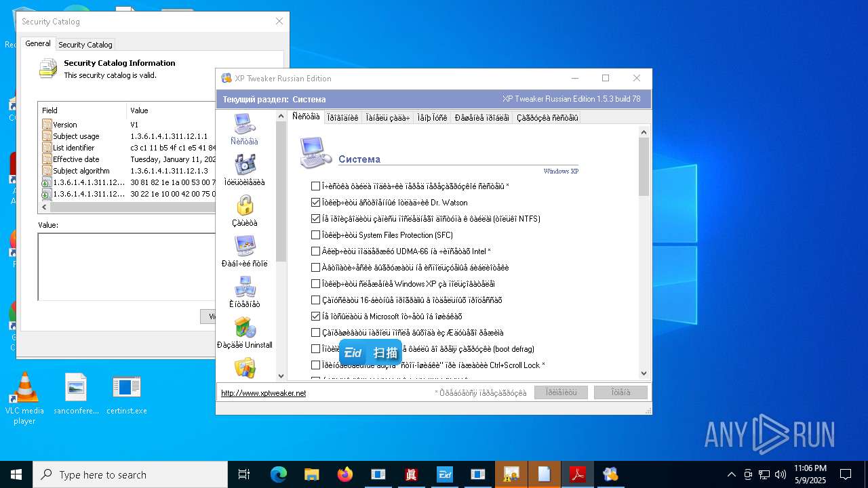Click the partially hidden View button in Security Catalog
868x488 pixels.
pyautogui.click(x=208, y=317)
